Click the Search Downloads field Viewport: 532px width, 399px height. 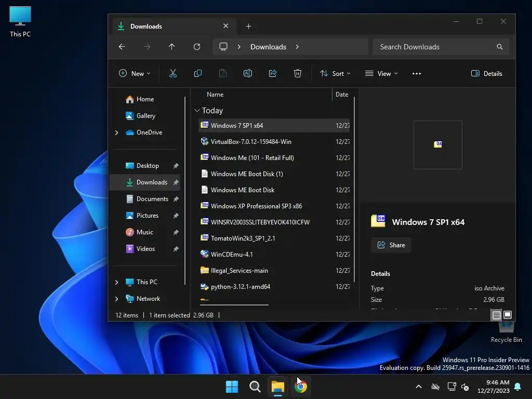click(441, 47)
